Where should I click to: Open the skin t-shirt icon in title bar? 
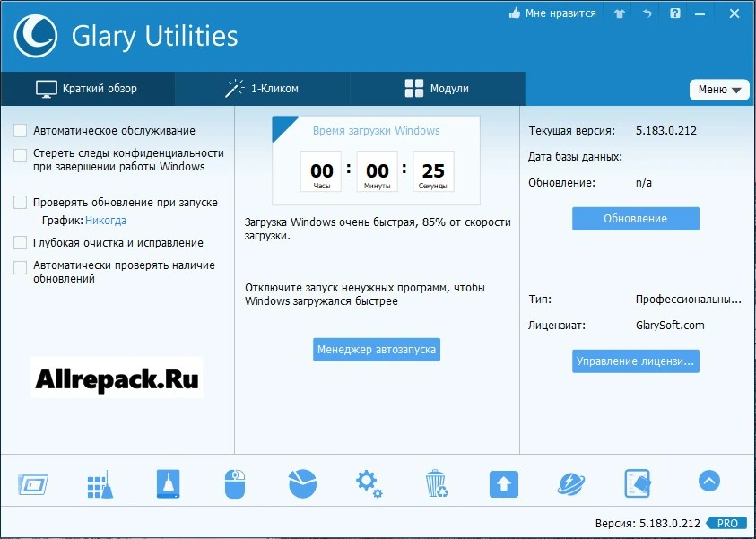pyautogui.click(x=620, y=13)
